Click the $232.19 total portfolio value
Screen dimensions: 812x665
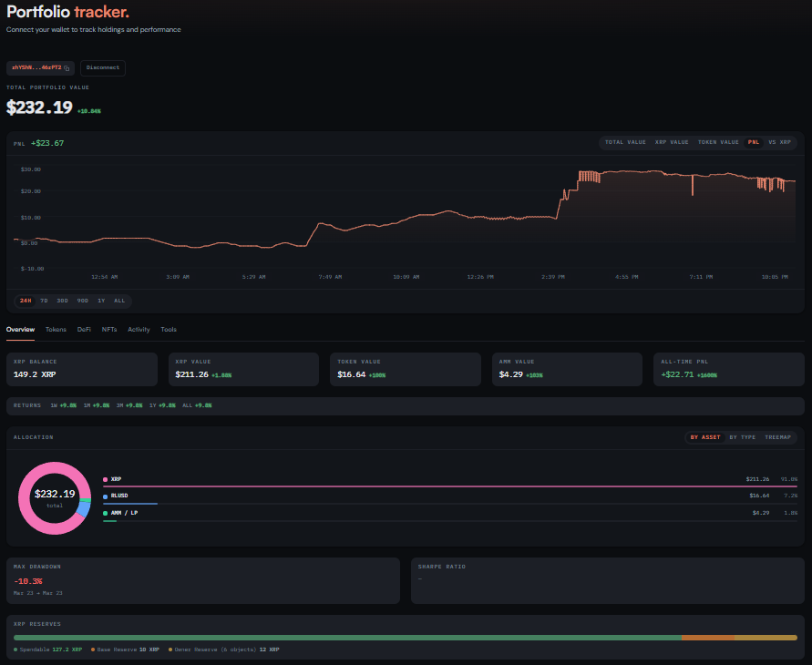coord(39,107)
